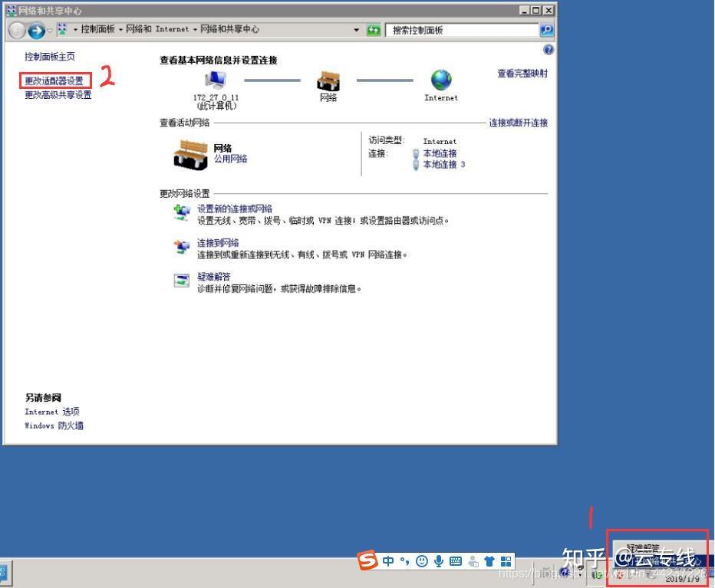The height and width of the screenshot is (588, 715).
Task: Open the Sogou toolbox grid icon
Action: 505,561
